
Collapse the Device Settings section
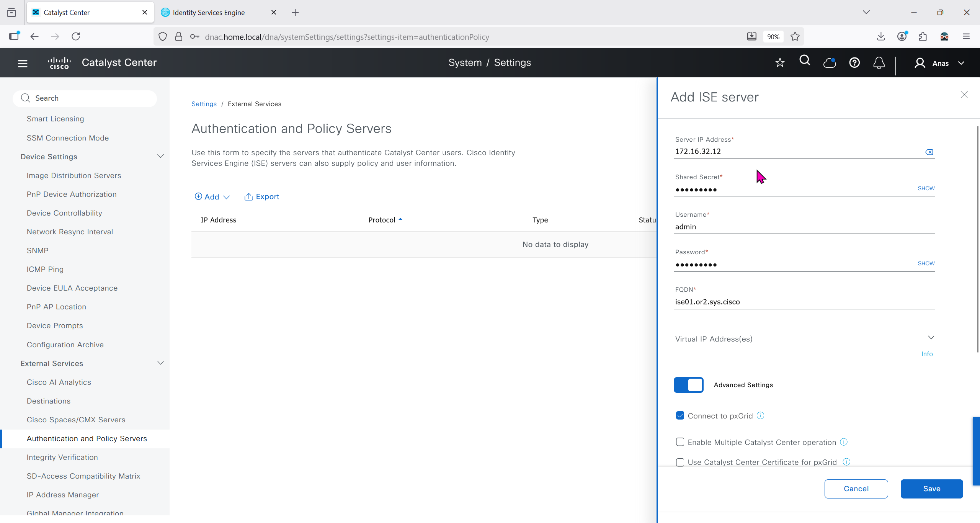(160, 157)
